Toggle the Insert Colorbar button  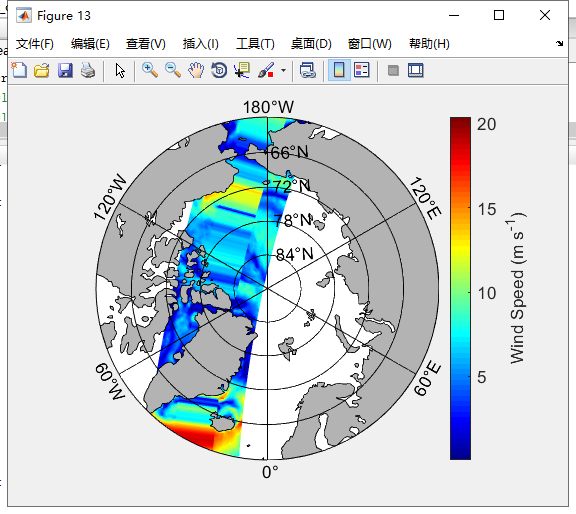click(339, 70)
